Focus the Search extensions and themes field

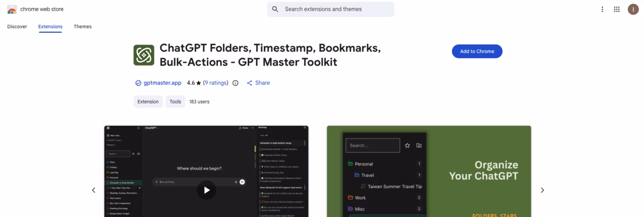pyautogui.click(x=331, y=9)
